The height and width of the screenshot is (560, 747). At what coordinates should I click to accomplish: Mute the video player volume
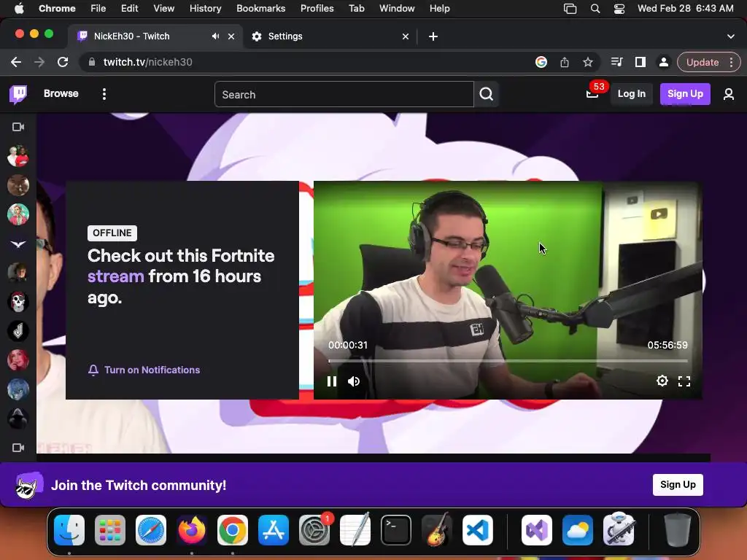coord(354,381)
